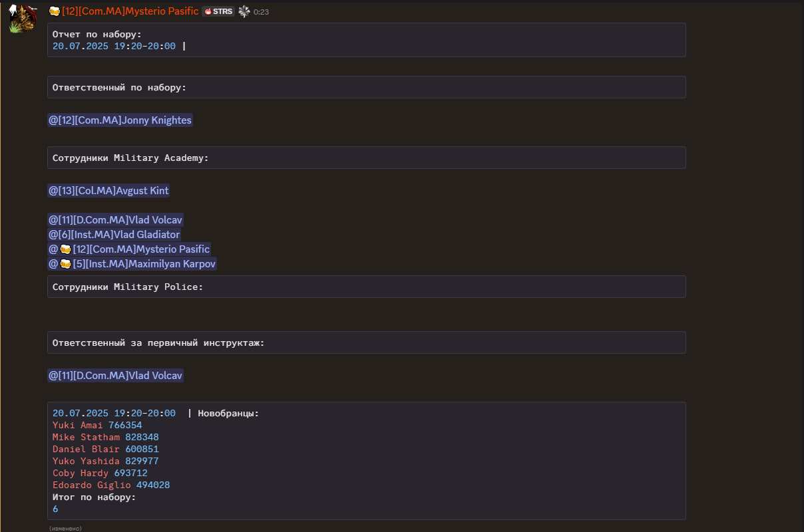Click the 0:23 message timestamp
This screenshot has height=532, width=804.
pyautogui.click(x=261, y=12)
